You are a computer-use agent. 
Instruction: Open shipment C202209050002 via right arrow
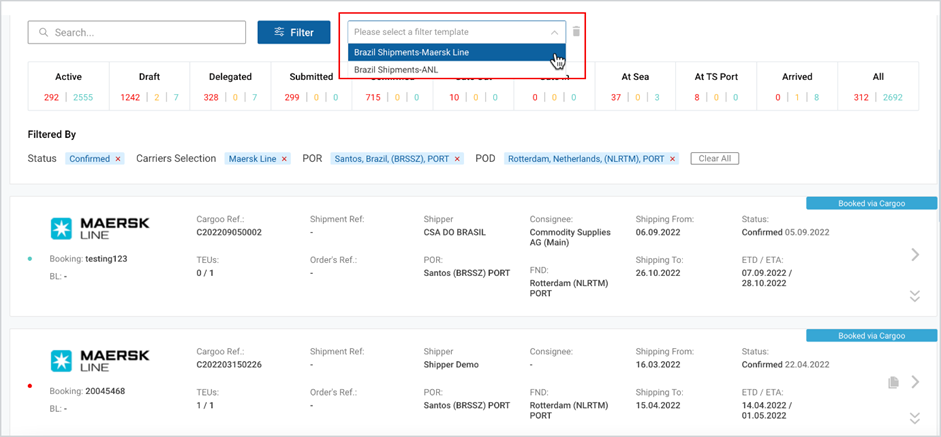pos(915,255)
